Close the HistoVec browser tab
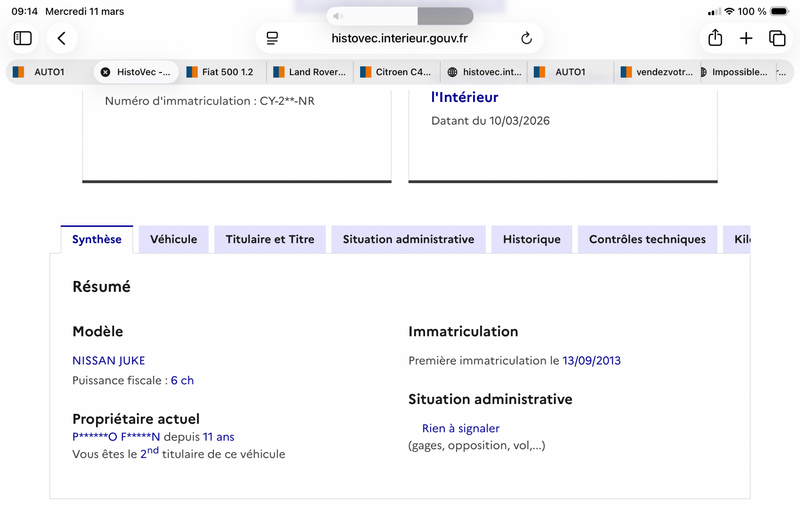Viewport: 800px width, 525px height. [105, 72]
